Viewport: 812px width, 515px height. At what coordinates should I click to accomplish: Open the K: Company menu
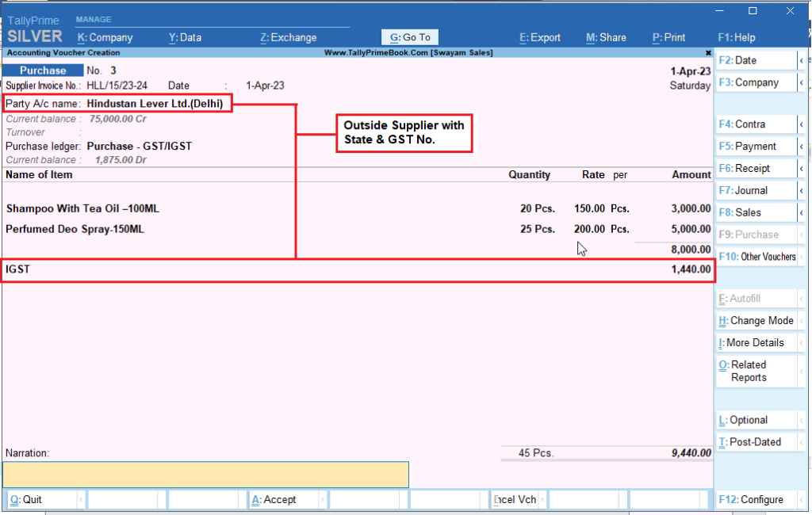coord(105,38)
